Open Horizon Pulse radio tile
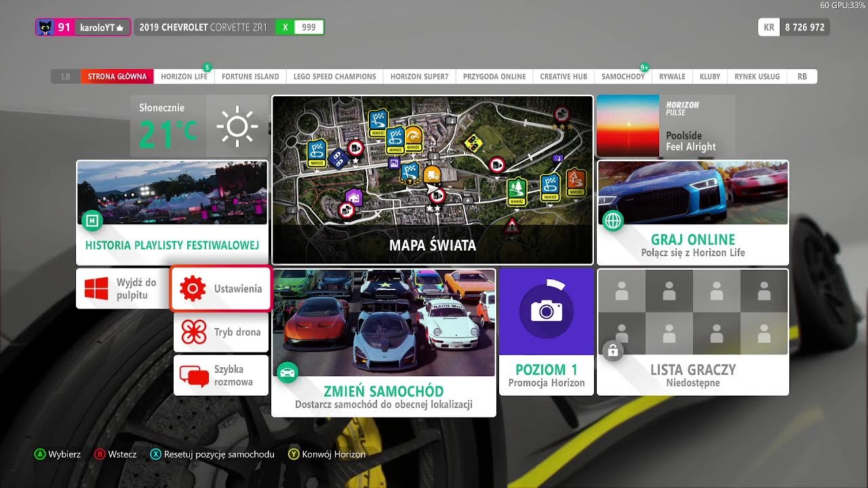868x488 pixels. coord(665,126)
